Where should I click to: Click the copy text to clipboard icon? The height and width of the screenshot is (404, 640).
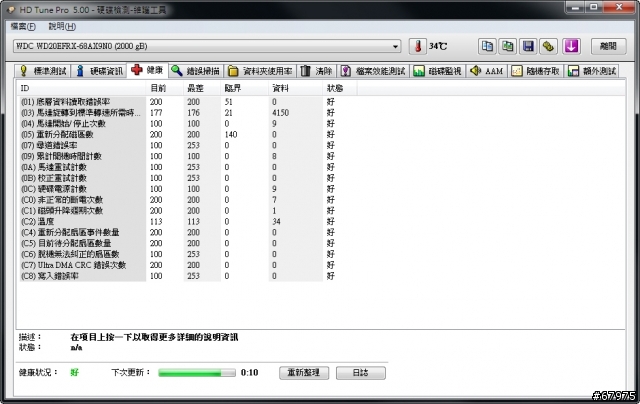(x=487, y=46)
